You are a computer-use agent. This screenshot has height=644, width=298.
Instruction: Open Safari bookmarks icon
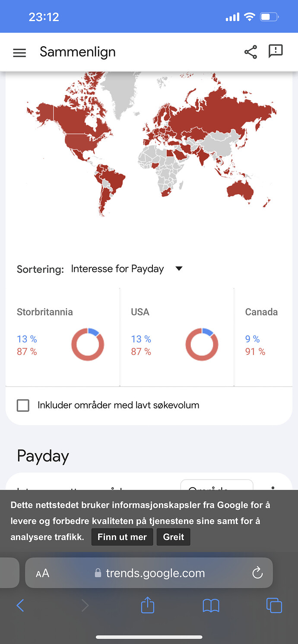211,606
